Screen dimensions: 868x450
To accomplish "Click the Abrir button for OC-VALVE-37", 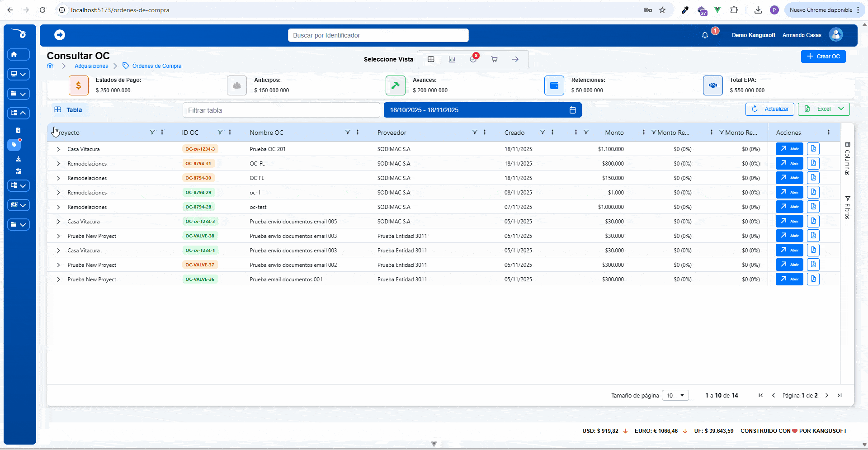I will click(x=789, y=265).
